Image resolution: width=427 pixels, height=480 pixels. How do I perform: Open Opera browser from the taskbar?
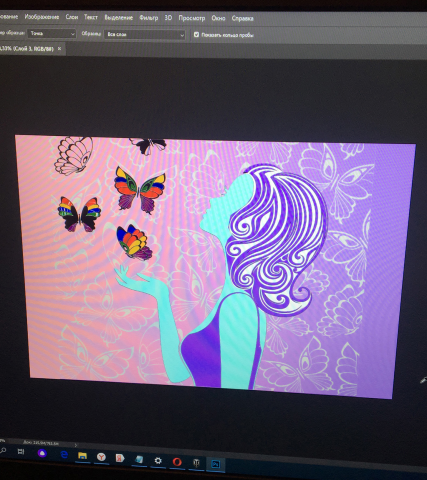click(177, 462)
